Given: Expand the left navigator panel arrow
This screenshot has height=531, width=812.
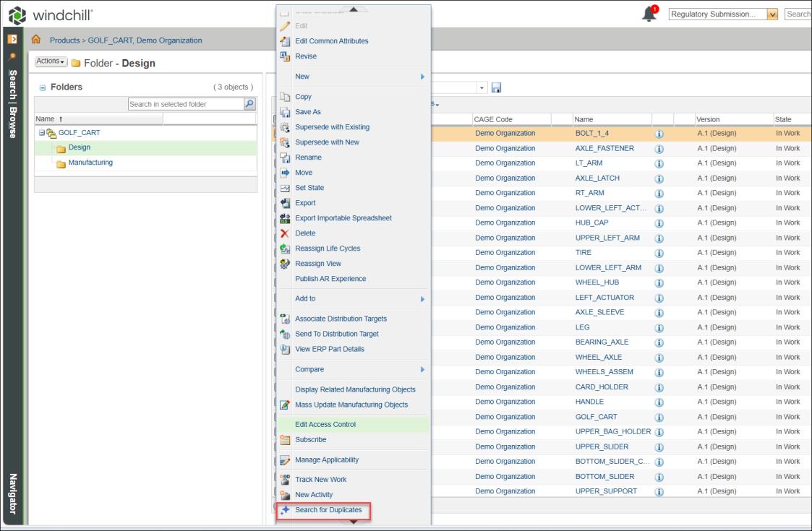Looking at the screenshot, I should pos(12,39).
